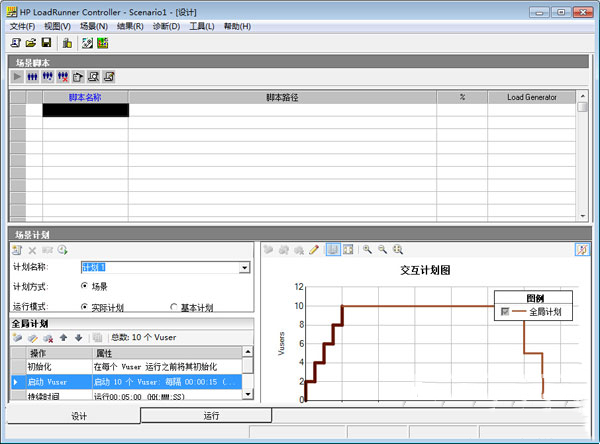Open the 文件(F) menu
The height and width of the screenshot is (444, 600).
22,26
